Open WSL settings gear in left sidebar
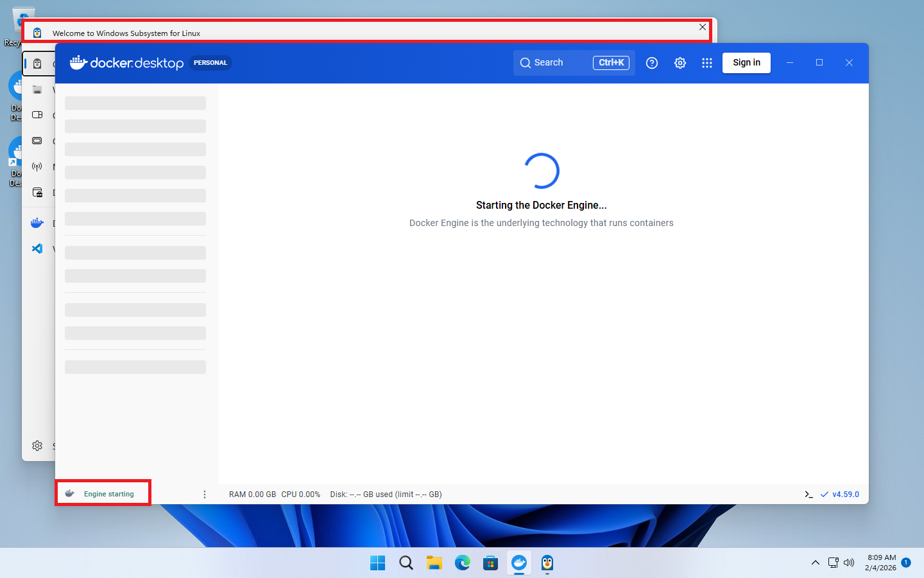 [x=37, y=446]
